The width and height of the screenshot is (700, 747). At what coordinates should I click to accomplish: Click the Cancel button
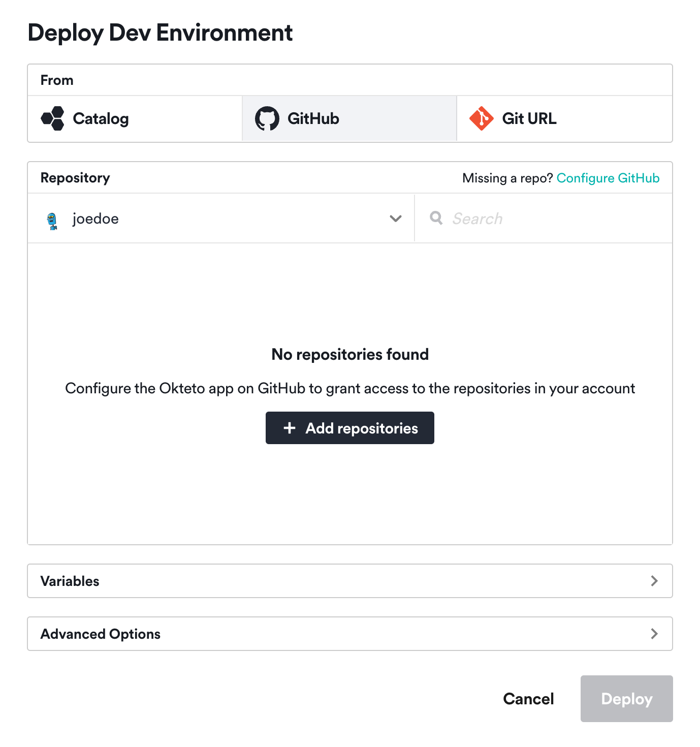(x=528, y=699)
